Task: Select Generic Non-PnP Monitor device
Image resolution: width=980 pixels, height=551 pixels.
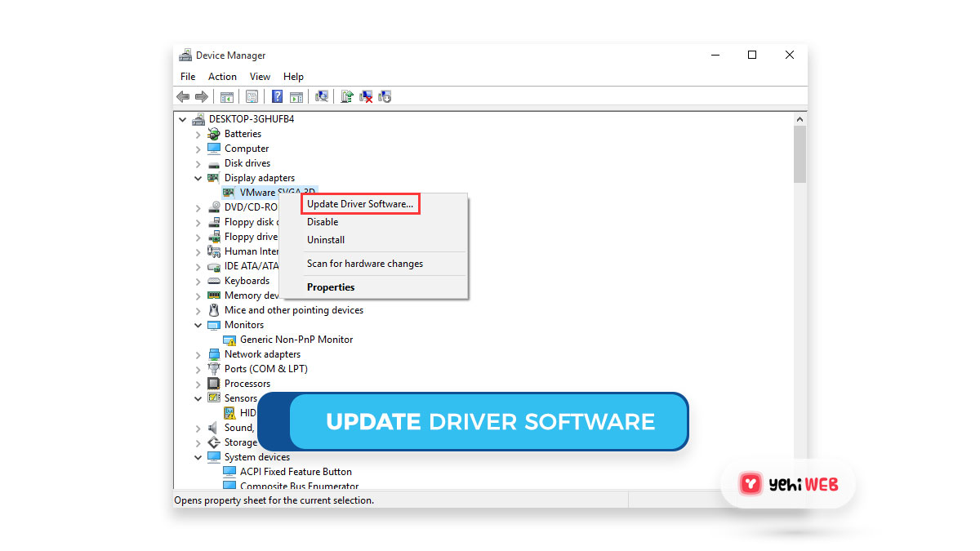Action: [x=296, y=340]
